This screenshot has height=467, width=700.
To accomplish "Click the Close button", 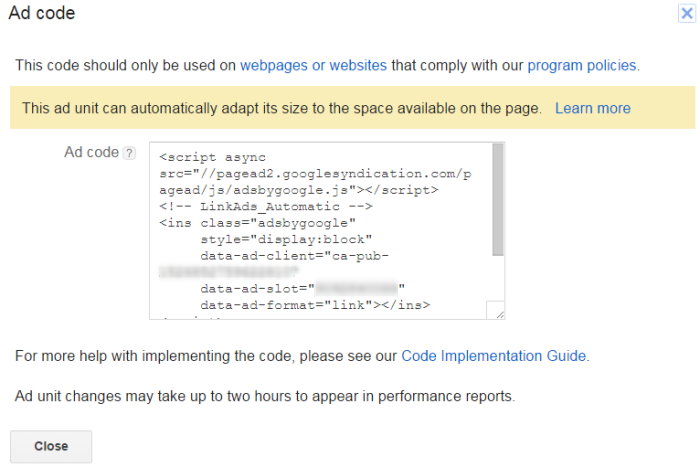I will [51, 446].
